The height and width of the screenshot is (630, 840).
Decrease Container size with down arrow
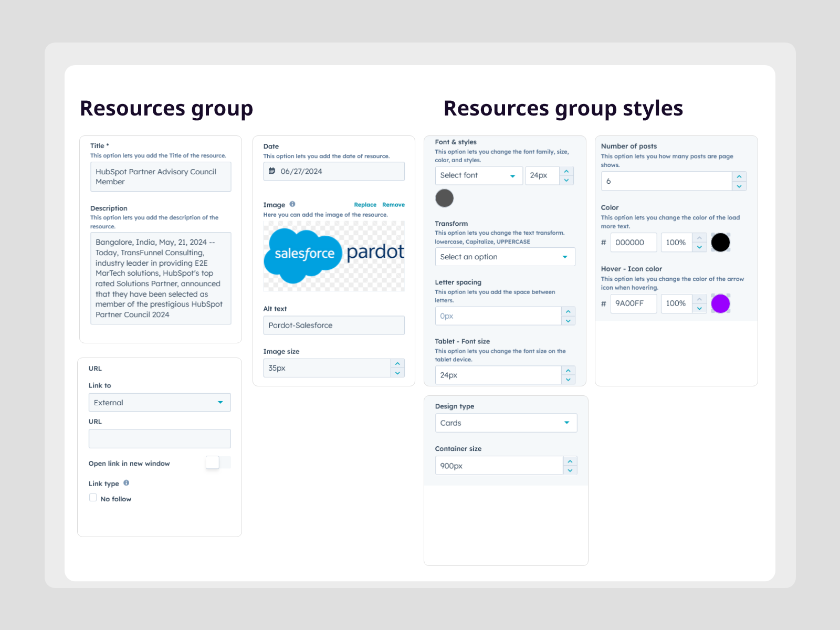click(x=570, y=470)
